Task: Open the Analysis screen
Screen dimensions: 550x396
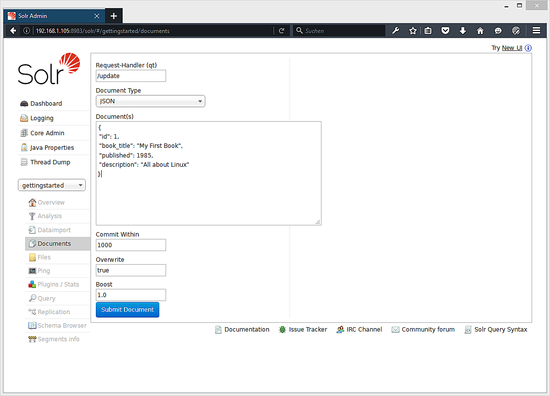Action: pos(45,216)
